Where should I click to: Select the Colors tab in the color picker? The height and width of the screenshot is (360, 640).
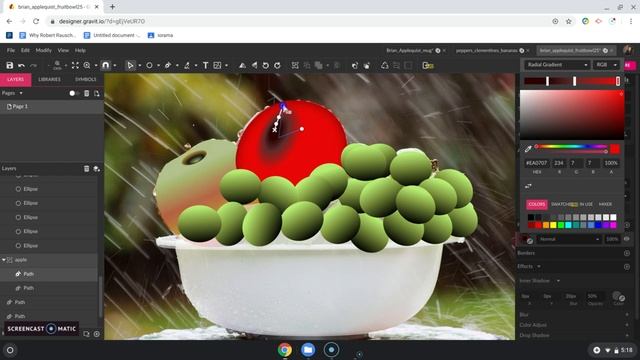pyautogui.click(x=537, y=204)
